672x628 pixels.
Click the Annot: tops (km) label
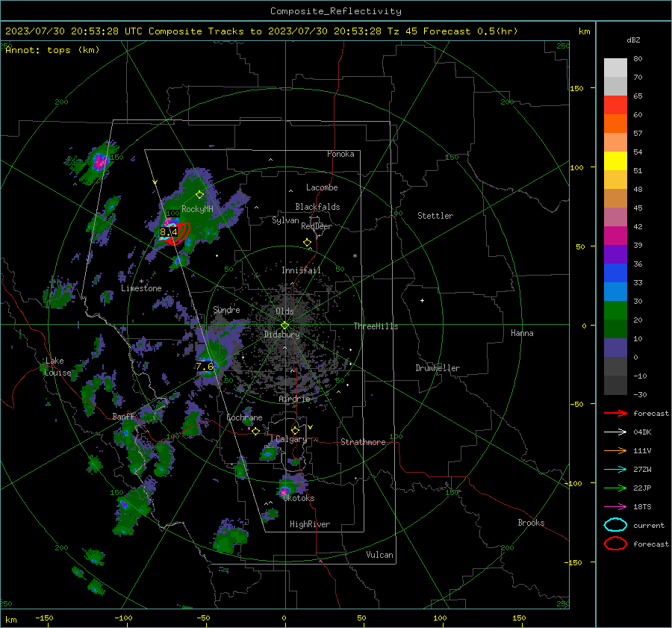click(53, 50)
